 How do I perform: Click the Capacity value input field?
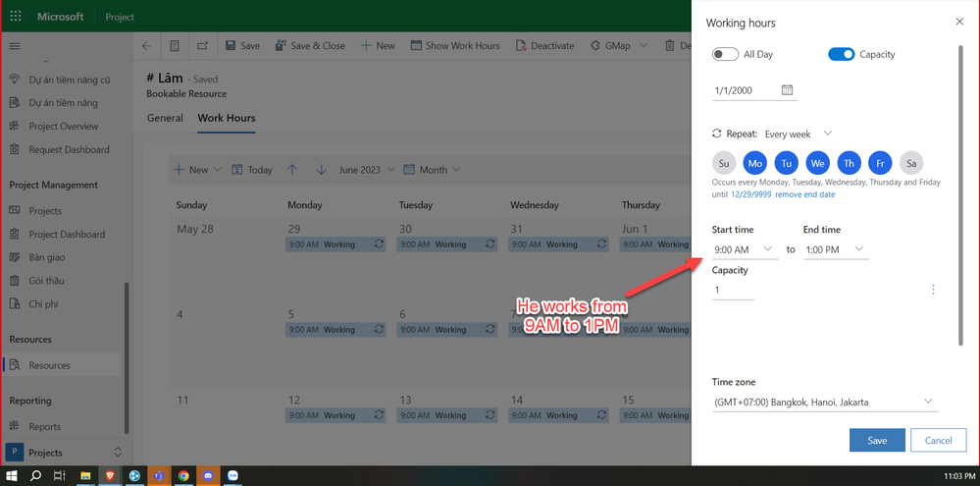pos(733,291)
